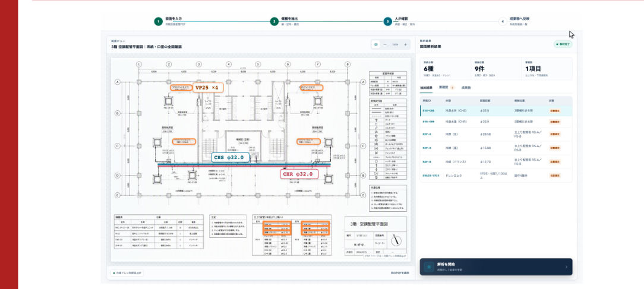Select the 冷温水還 (CHR) result row
The height and width of the screenshot is (289, 644).
(x=495, y=122)
